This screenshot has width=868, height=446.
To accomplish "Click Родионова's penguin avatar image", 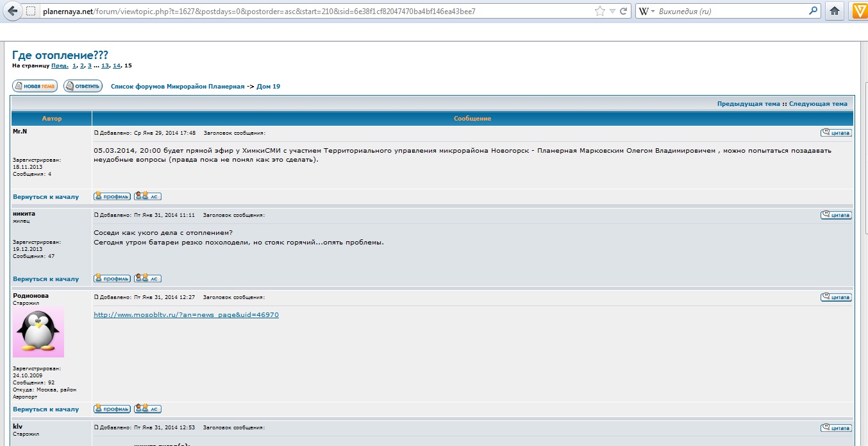I will (38, 332).
